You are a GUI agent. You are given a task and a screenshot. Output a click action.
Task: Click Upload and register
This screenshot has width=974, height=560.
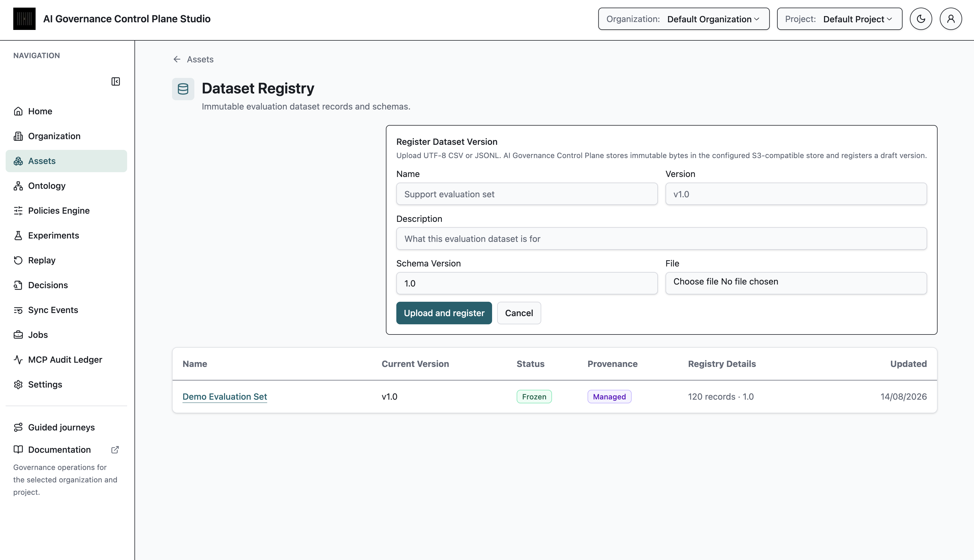point(444,313)
